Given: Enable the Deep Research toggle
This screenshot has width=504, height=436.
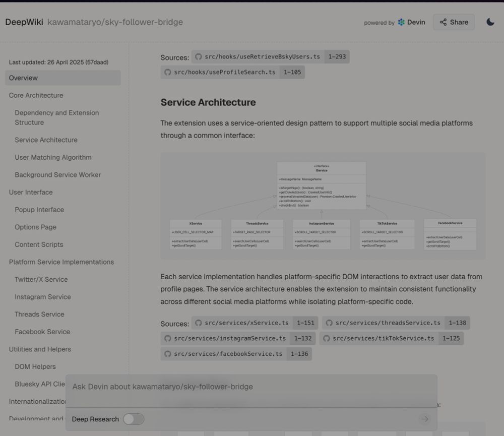Looking at the screenshot, I should (134, 419).
